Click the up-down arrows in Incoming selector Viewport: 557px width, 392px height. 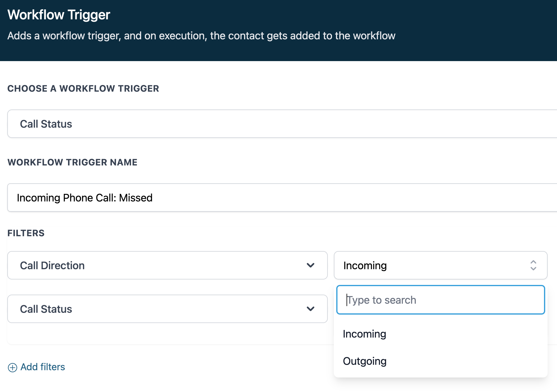(x=533, y=265)
